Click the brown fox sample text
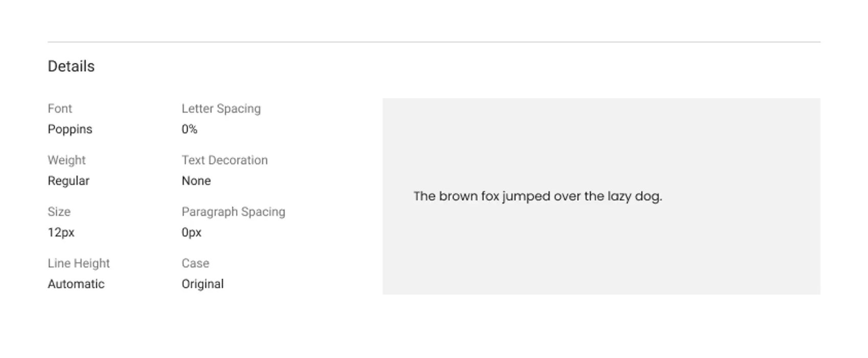 (x=537, y=196)
